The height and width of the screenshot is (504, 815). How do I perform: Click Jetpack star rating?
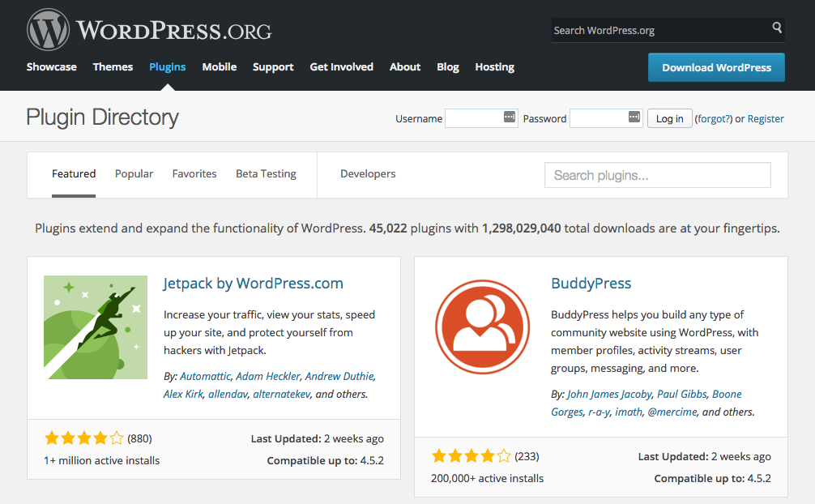coord(83,438)
